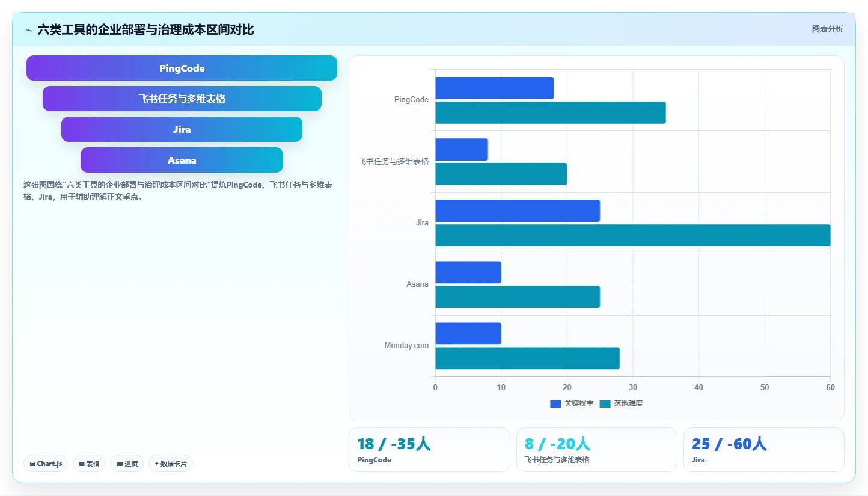Click the x-axis tick label 30
Image resolution: width=868 pixels, height=496 pixels.
pyautogui.click(x=632, y=387)
